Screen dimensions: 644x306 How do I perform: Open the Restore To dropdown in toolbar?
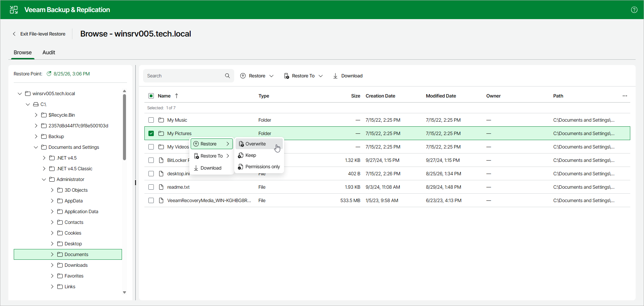click(x=303, y=76)
